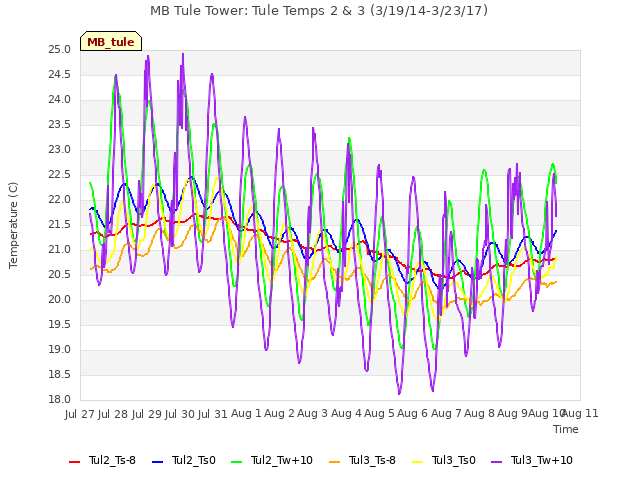Click the 21.0 y-axis tick label
This screenshot has width=640, height=480.
[x=60, y=250]
